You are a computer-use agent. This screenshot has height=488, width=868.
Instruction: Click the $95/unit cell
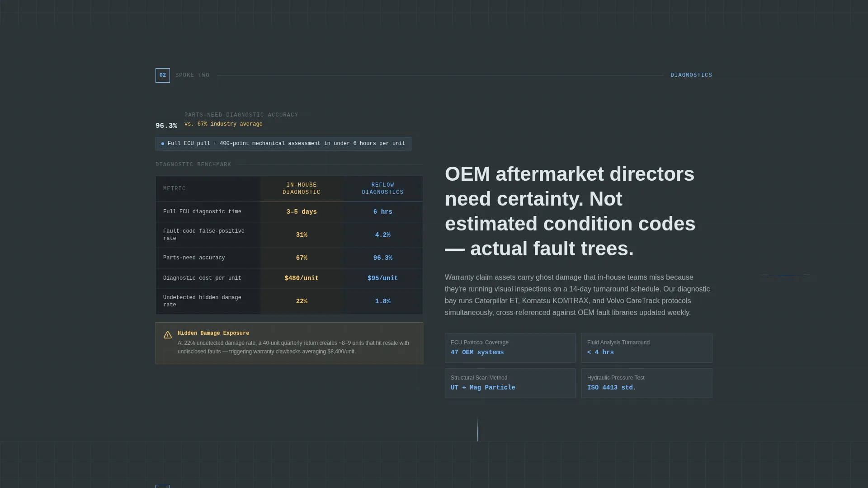point(383,278)
